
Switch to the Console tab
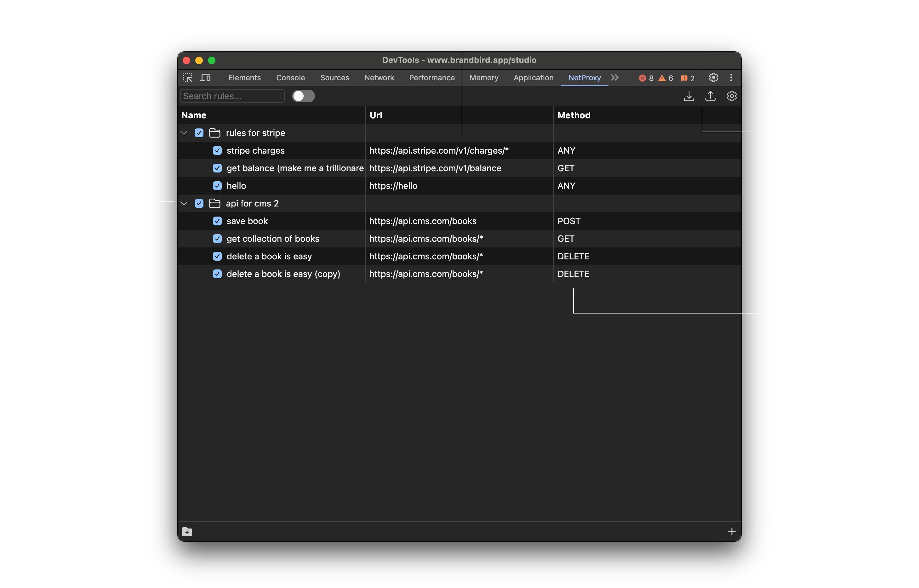(x=290, y=77)
